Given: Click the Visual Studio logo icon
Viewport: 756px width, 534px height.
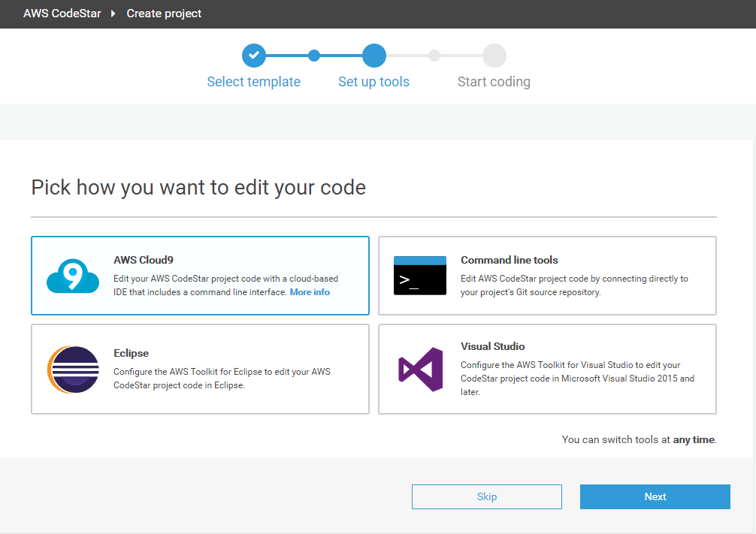Looking at the screenshot, I should (x=420, y=370).
